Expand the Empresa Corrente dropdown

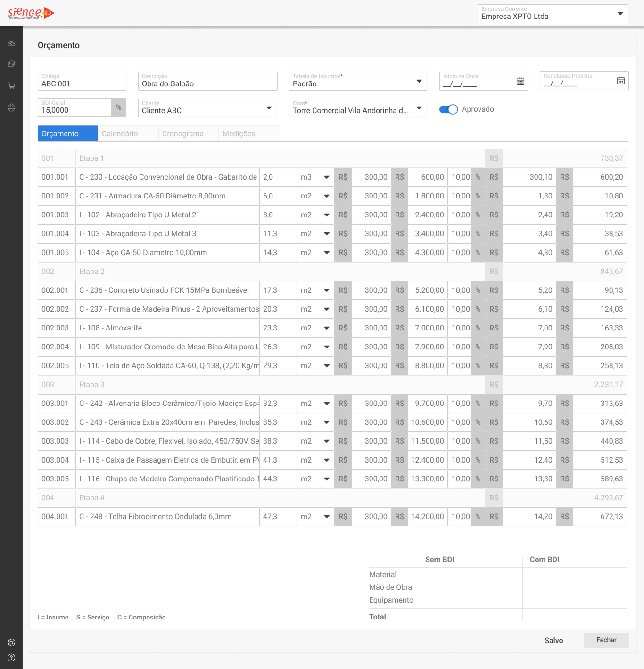click(620, 14)
